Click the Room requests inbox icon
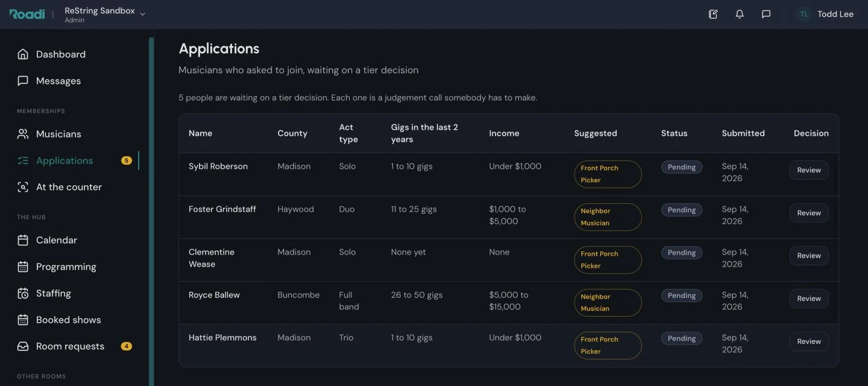 [23, 346]
